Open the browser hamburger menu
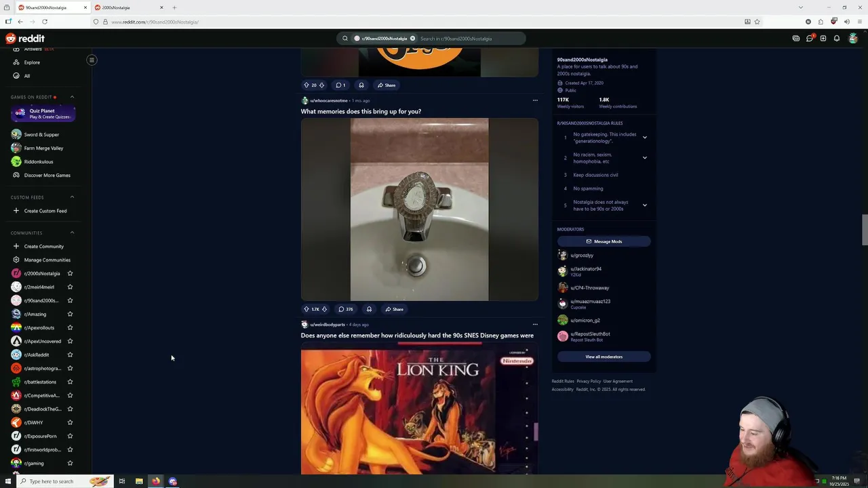 click(x=859, y=22)
